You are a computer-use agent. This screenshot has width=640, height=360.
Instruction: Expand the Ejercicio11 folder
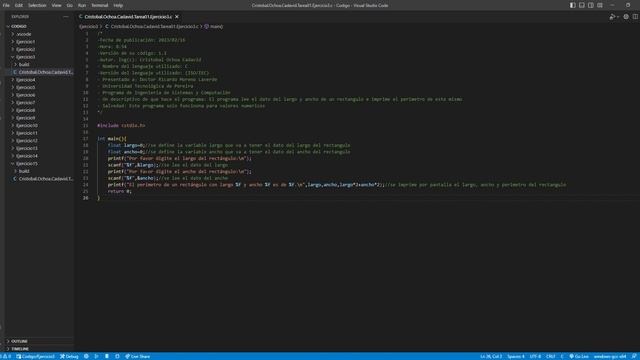coord(39,133)
